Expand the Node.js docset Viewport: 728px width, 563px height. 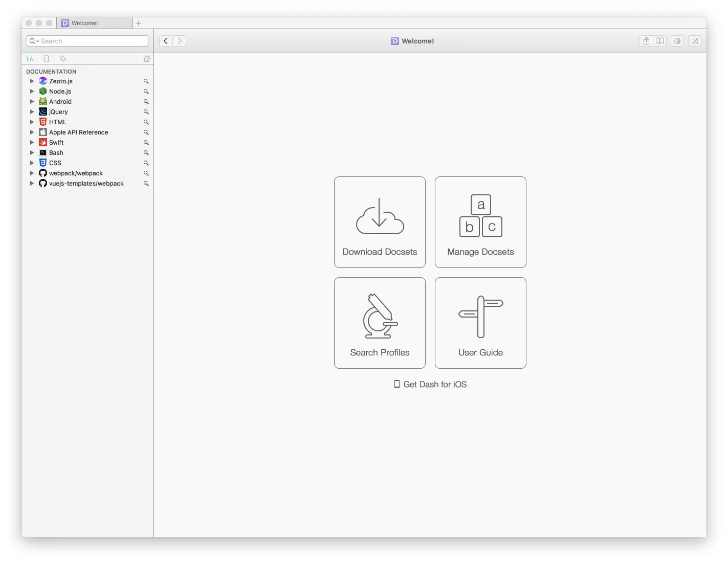[32, 91]
